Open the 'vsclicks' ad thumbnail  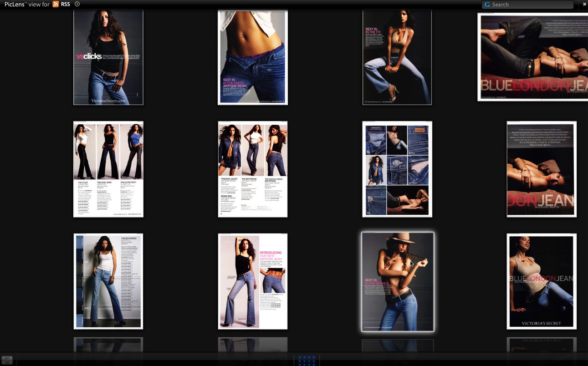coord(108,57)
